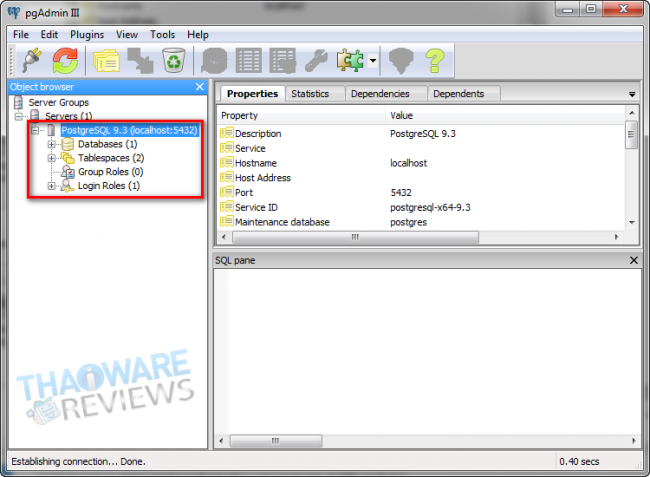Open the File menu
This screenshot has width=650, height=477.
(21, 34)
